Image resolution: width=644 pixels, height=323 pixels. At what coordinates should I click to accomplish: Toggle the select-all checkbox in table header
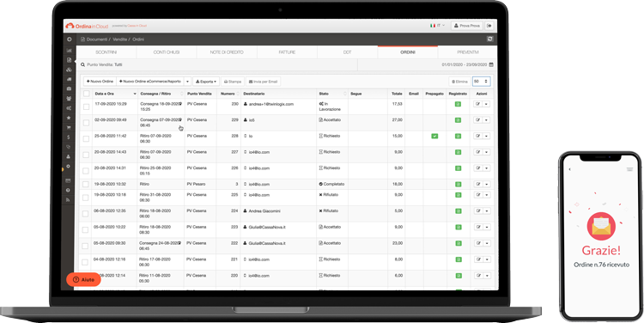point(86,94)
